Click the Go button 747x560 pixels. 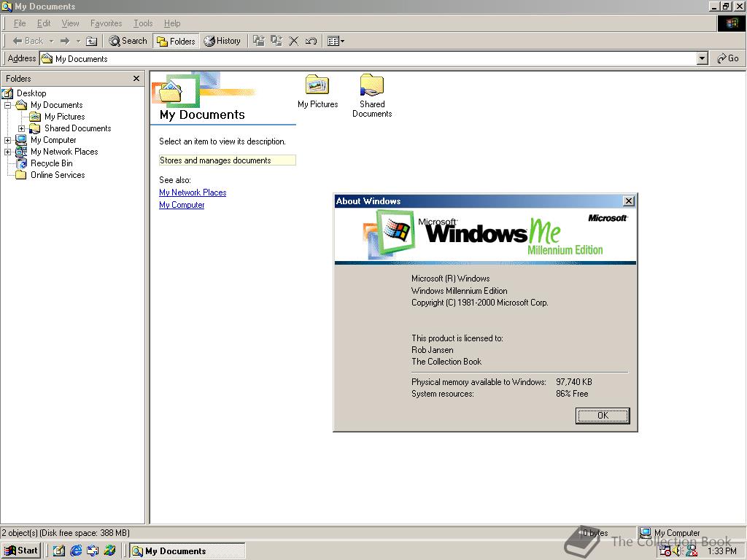click(x=728, y=58)
